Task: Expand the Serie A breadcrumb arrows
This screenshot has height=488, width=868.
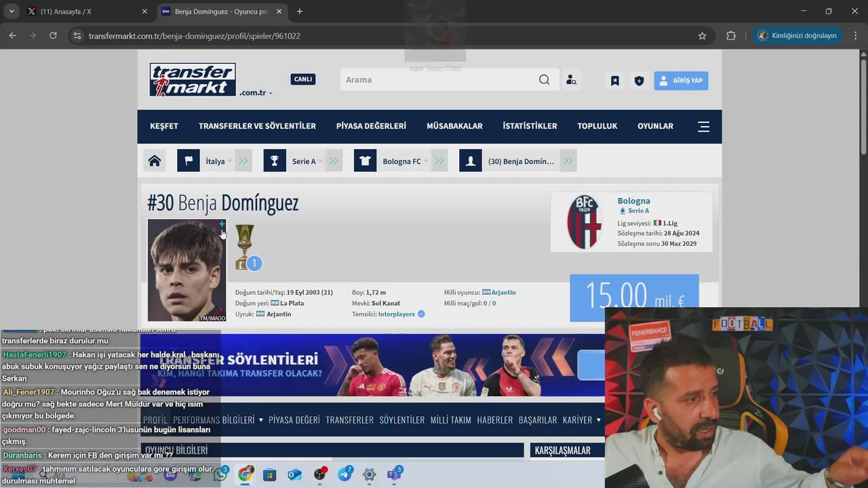Action: point(334,161)
